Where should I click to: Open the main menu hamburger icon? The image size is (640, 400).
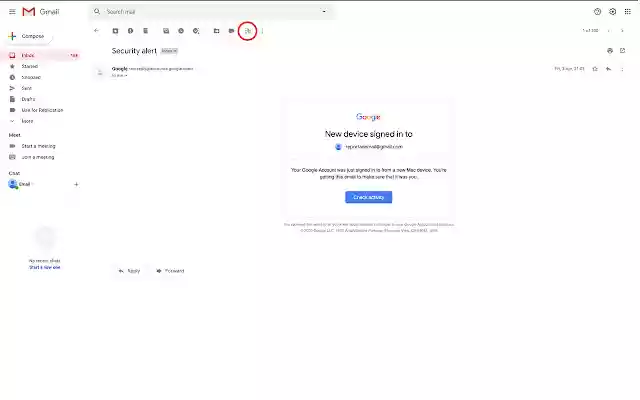click(12, 12)
